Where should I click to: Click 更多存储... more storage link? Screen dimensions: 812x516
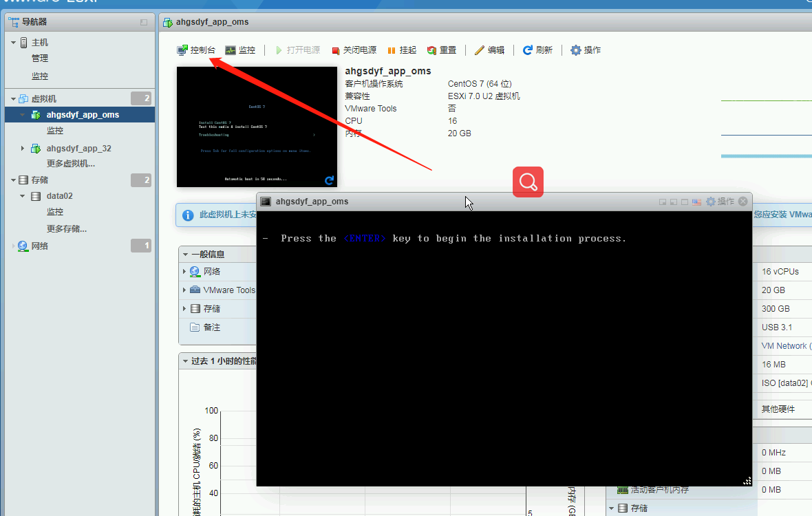click(x=66, y=228)
